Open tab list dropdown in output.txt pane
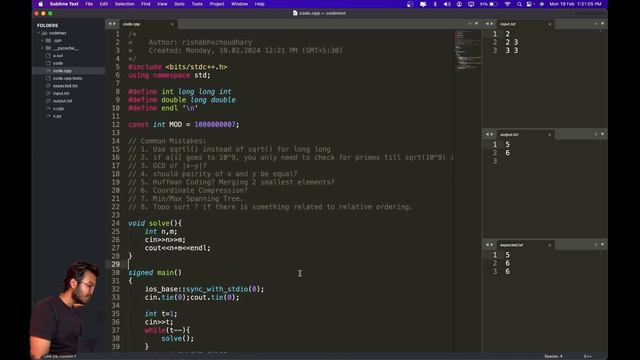This screenshot has width=640, height=360. point(602,134)
